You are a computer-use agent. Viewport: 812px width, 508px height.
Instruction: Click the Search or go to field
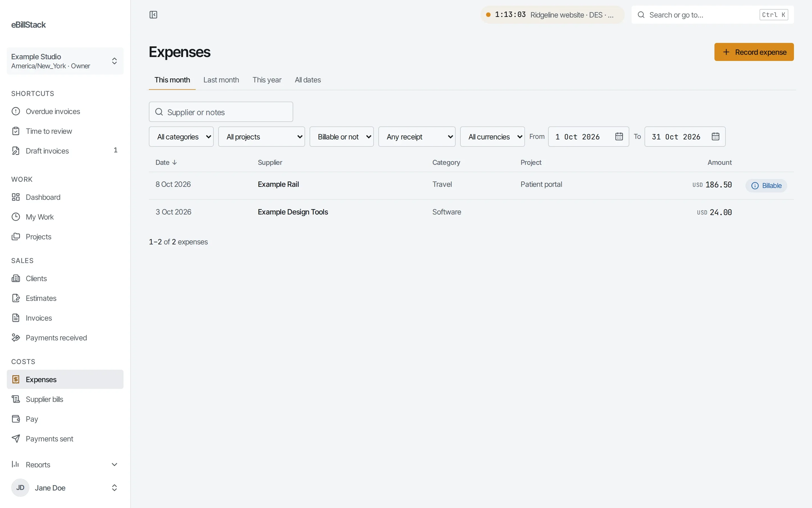[x=712, y=15]
